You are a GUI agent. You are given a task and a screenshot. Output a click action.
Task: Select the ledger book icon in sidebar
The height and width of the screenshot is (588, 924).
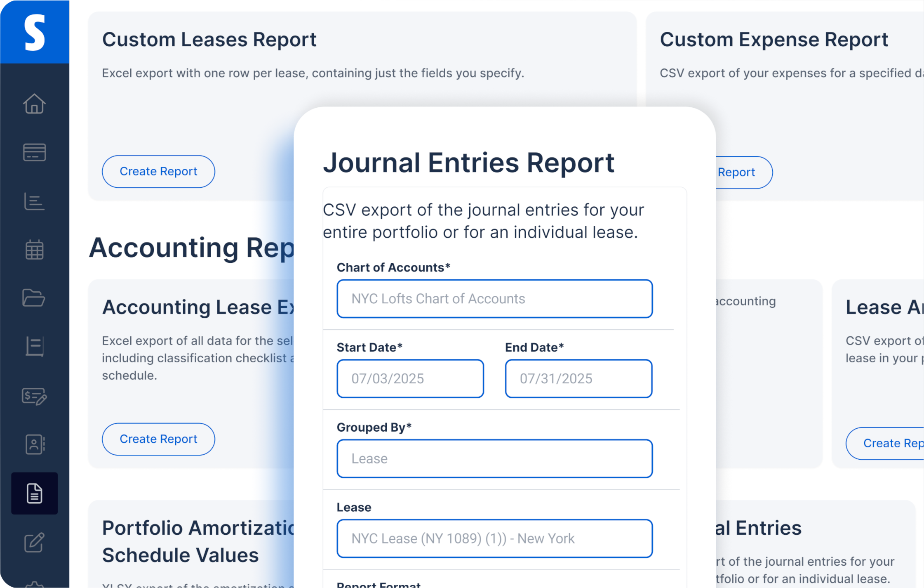click(x=35, y=346)
